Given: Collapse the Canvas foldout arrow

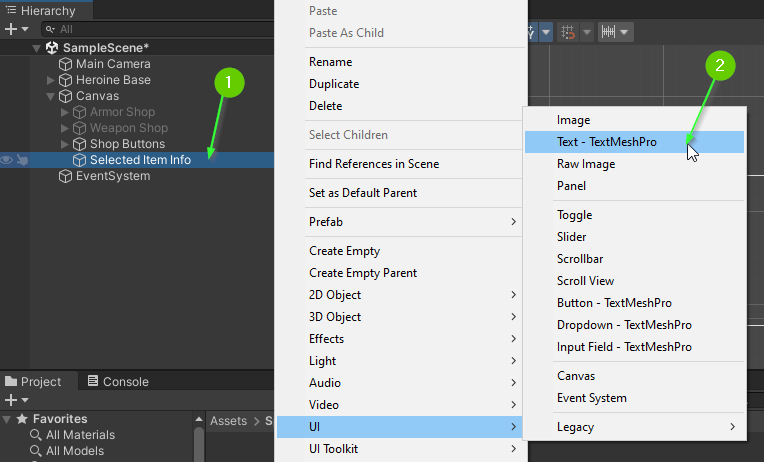Looking at the screenshot, I should [x=50, y=96].
